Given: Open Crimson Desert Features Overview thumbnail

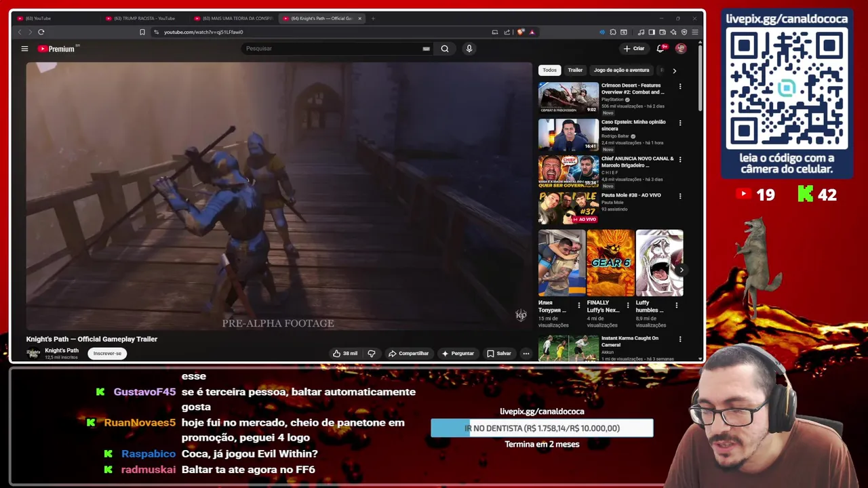Looking at the screenshot, I should tap(568, 98).
